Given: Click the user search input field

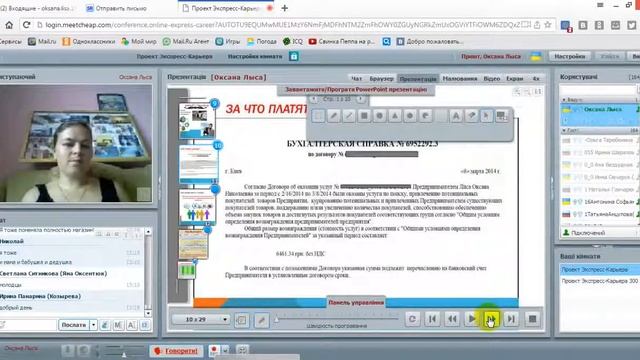Looking at the screenshot, I should pos(598,89).
